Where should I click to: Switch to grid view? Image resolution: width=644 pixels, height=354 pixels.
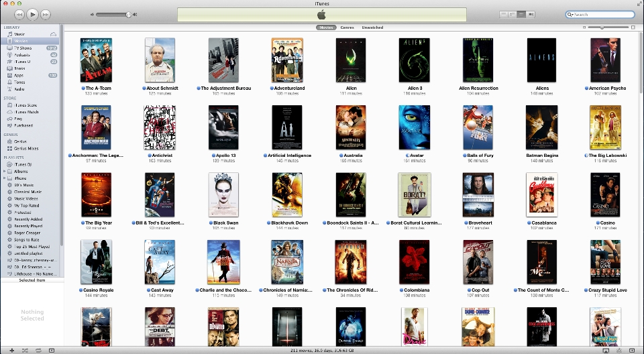[x=521, y=14]
